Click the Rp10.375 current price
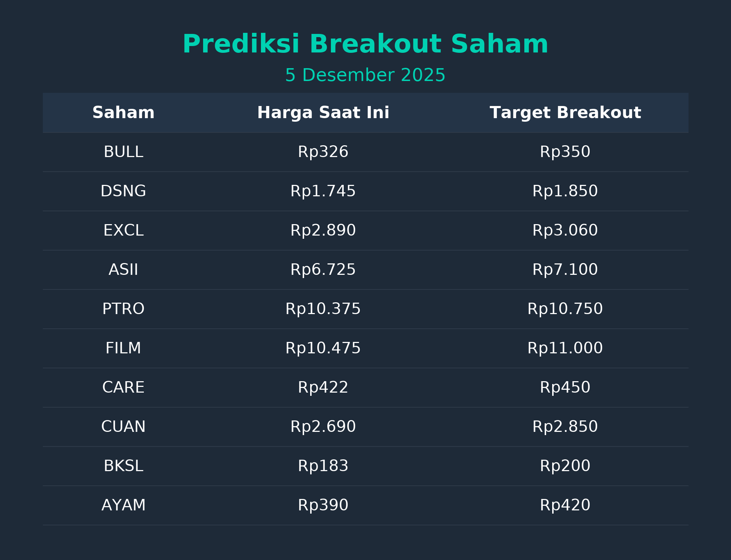 point(323,309)
